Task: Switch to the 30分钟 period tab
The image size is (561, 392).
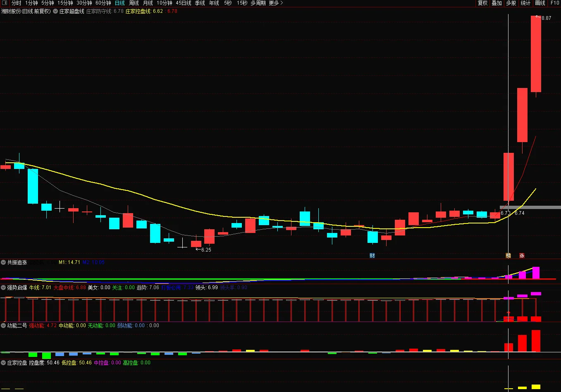Action: (84, 3)
